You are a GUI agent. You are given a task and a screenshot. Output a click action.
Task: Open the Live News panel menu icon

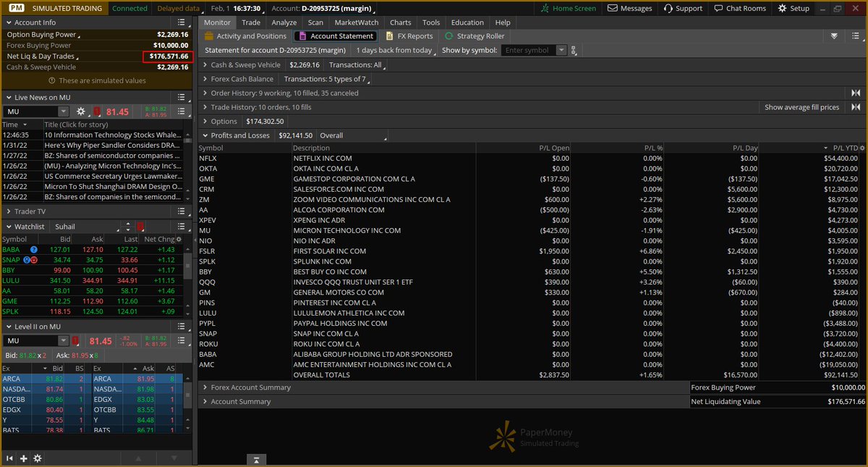tap(182, 97)
